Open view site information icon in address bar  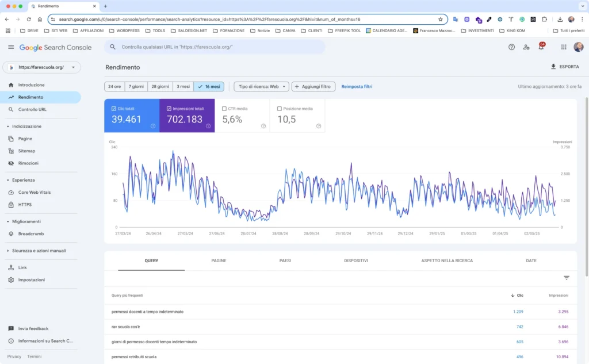(x=53, y=19)
